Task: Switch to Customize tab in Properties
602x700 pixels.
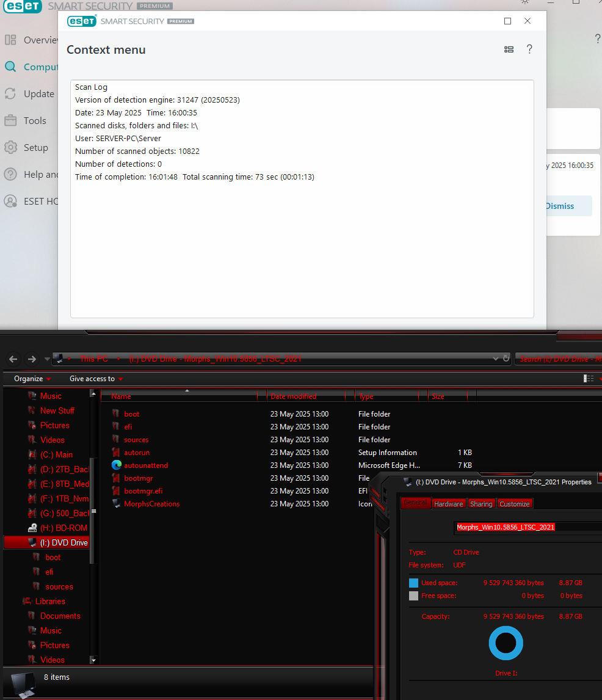Action: pos(515,503)
